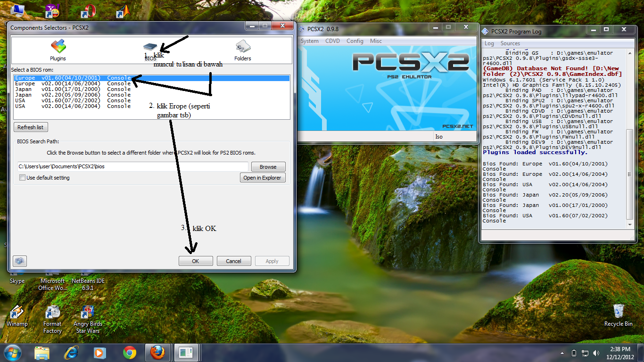The width and height of the screenshot is (644, 362).
Task: Show hidden system tray icons
Action: tap(562, 353)
